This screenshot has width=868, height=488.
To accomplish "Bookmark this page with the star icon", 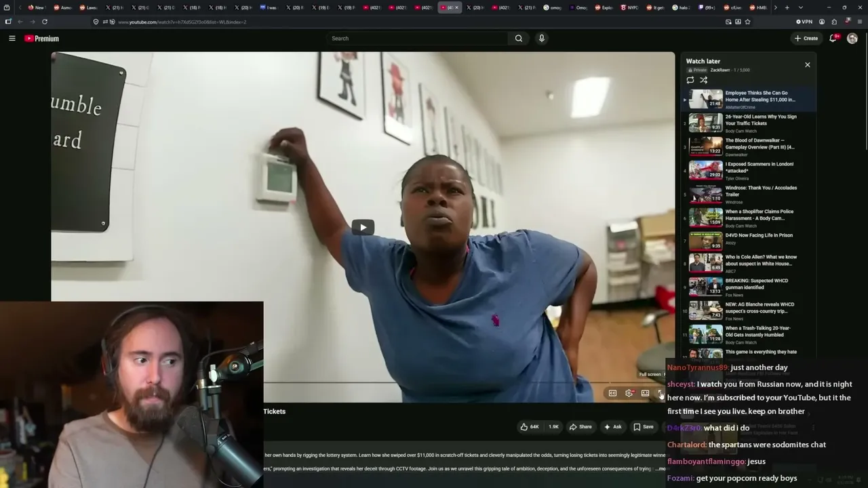I will click(747, 22).
